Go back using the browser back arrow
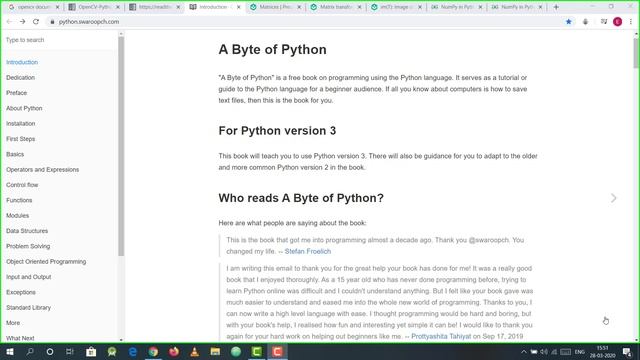 coord(9,22)
